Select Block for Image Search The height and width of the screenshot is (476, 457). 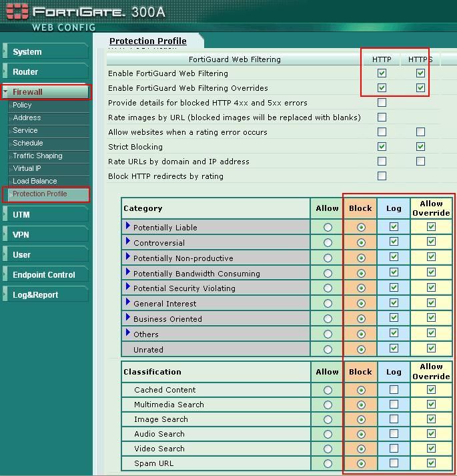[x=361, y=419]
